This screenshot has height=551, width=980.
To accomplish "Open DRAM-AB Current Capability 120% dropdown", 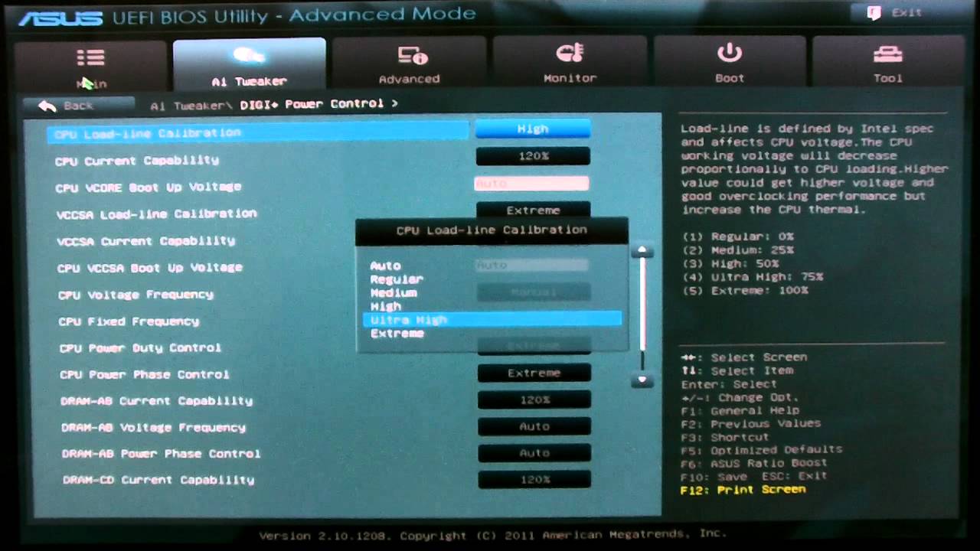I will pos(534,399).
